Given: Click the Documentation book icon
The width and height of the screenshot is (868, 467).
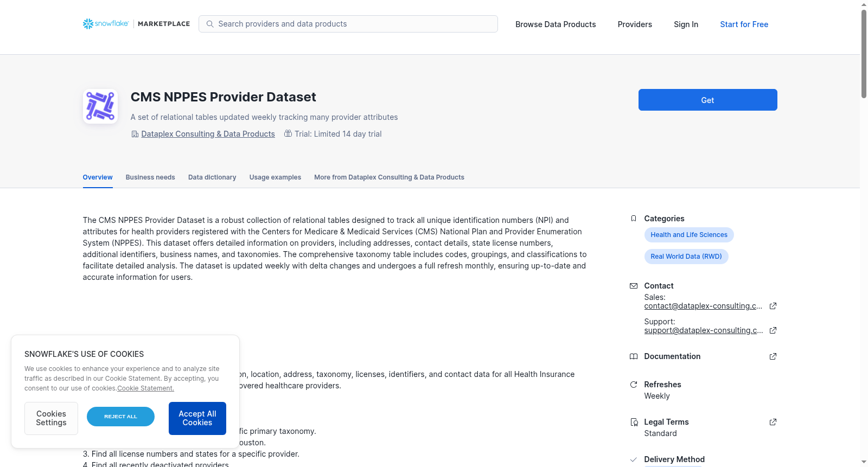Looking at the screenshot, I should [634, 356].
